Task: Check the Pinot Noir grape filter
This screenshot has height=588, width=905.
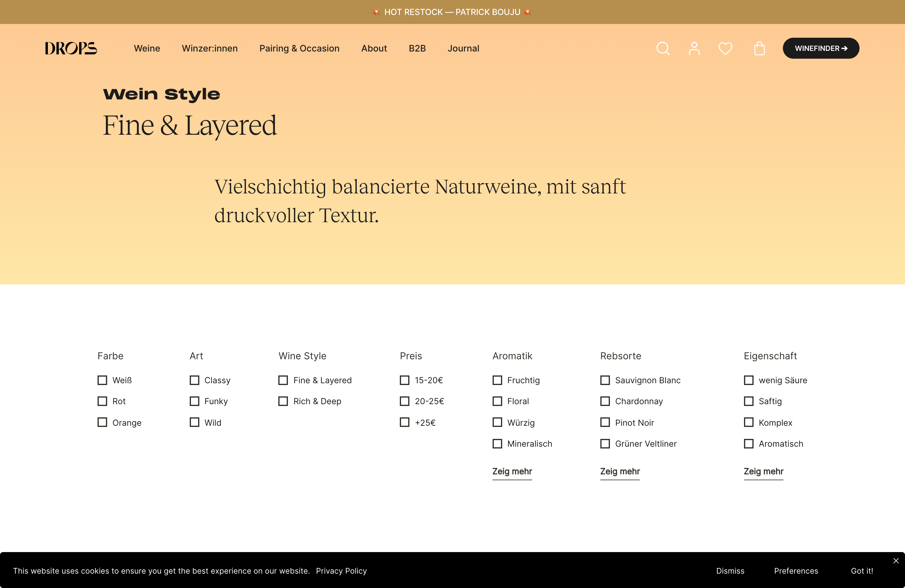Action: 605,422
